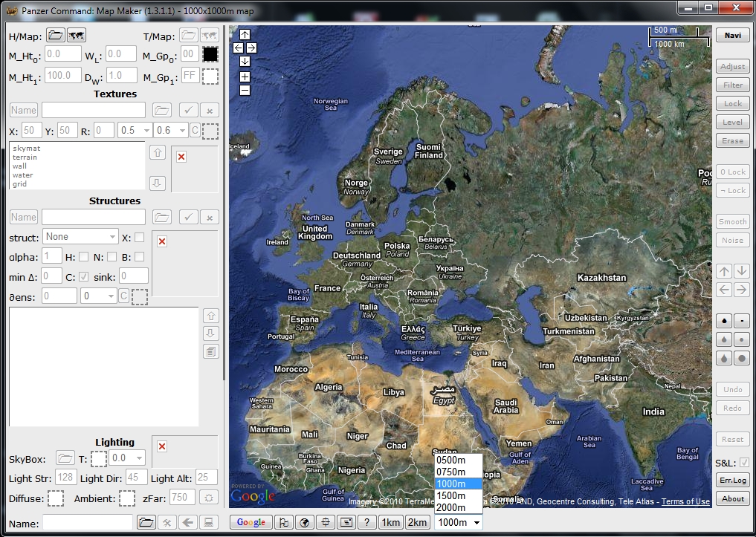Open the texture 0.5 dropdown

[x=135, y=131]
